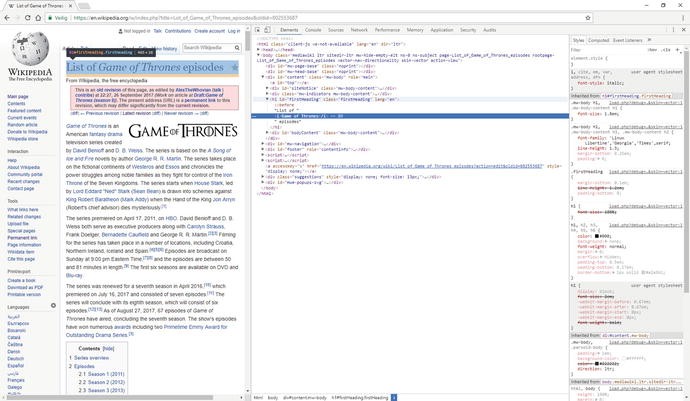The height and width of the screenshot is (401, 690).
Task: Click the Wikipedia globe logo
Action: click(x=30, y=48)
